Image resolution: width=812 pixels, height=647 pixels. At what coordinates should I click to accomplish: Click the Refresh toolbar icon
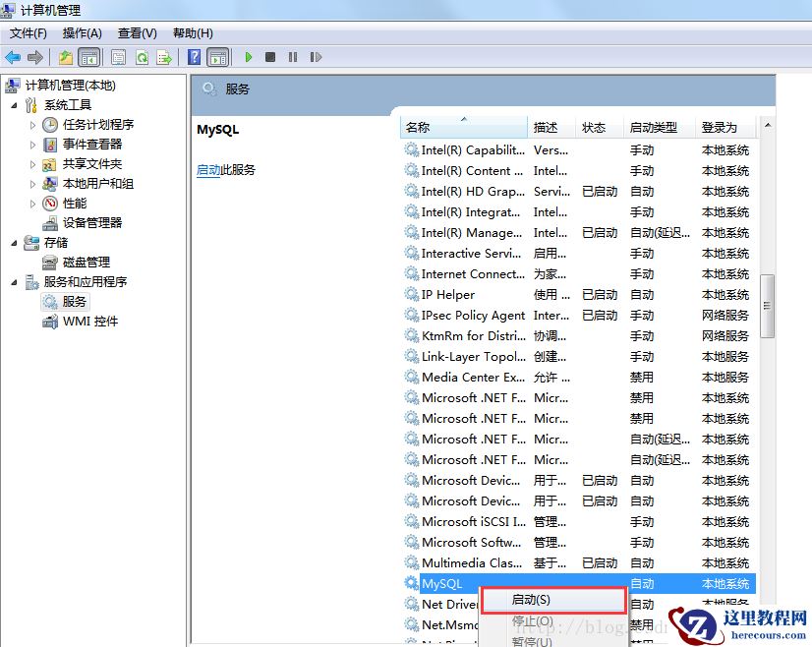[141, 57]
